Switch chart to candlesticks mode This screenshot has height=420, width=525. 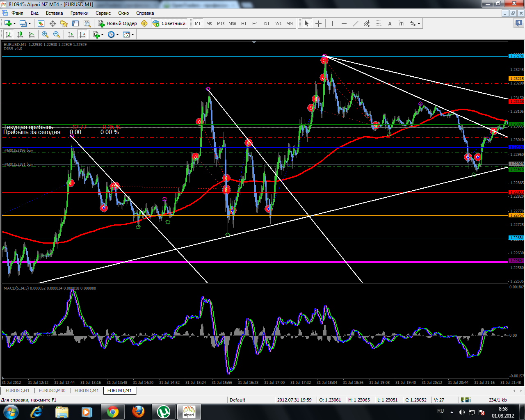tap(20, 34)
